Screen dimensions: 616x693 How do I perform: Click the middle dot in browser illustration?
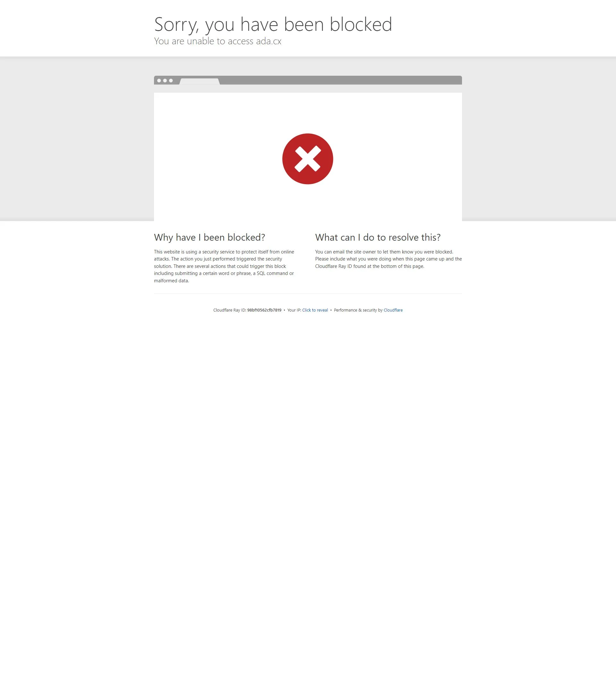click(165, 81)
